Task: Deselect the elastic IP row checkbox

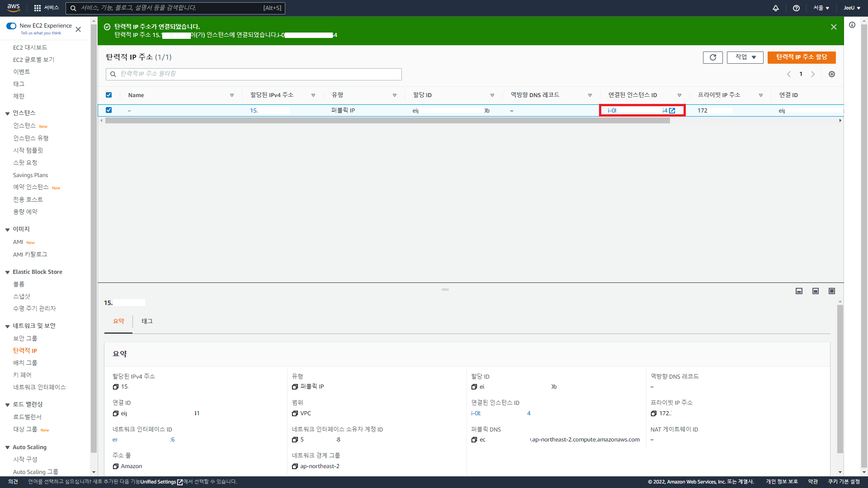Action: 108,110
